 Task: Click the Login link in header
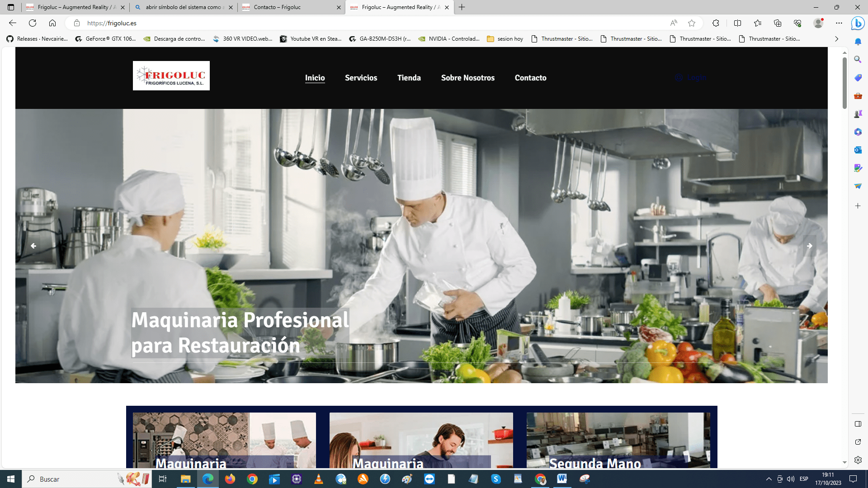point(696,78)
